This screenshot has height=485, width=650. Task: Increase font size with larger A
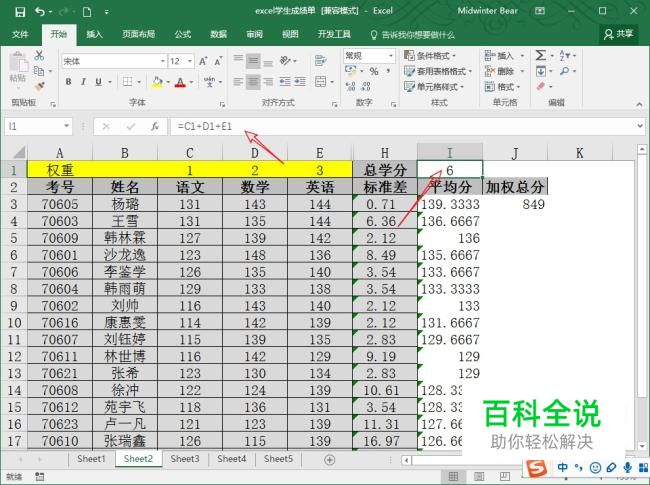(x=203, y=61)
